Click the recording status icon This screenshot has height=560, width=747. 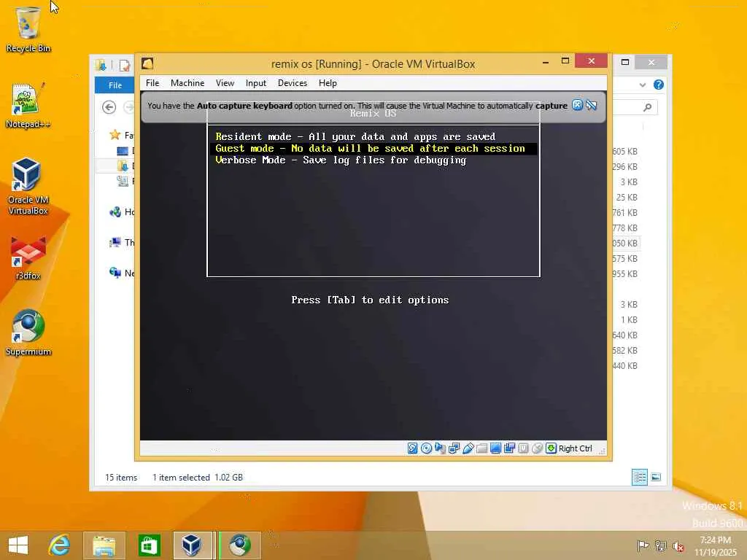click(509, 448)
